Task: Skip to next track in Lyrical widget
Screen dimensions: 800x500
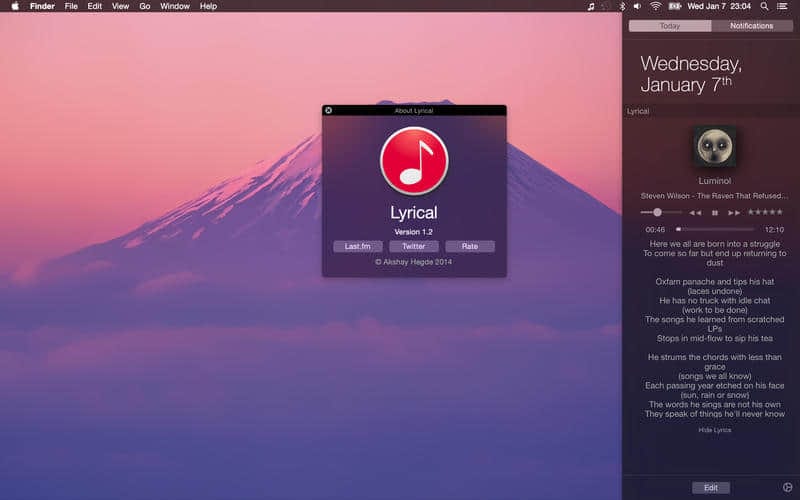Action: (734, 212)
